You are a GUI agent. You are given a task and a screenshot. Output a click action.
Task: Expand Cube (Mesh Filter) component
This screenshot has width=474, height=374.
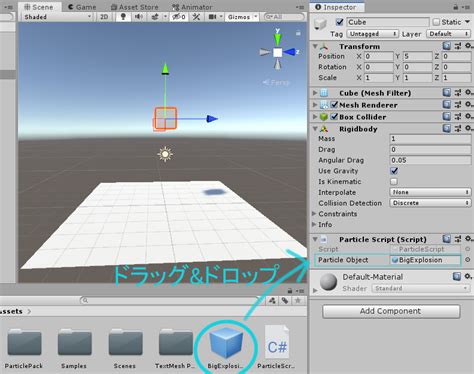tap(315, 93)
